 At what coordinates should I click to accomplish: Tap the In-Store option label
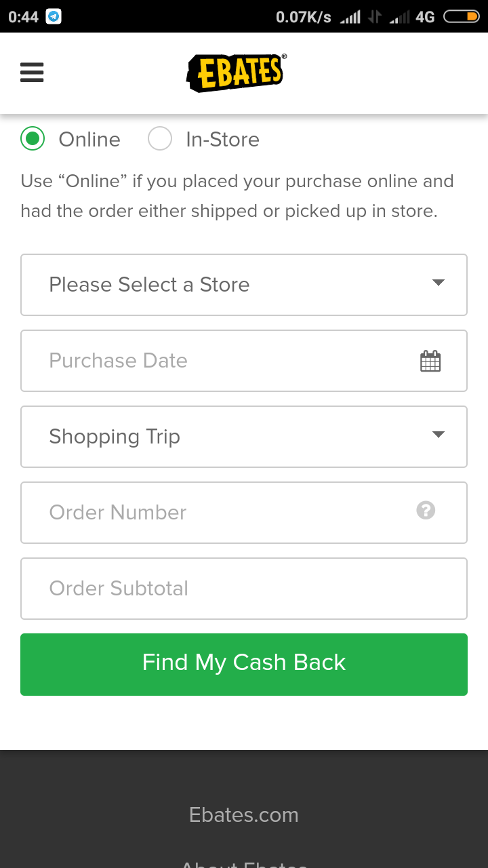click(222, 140)
